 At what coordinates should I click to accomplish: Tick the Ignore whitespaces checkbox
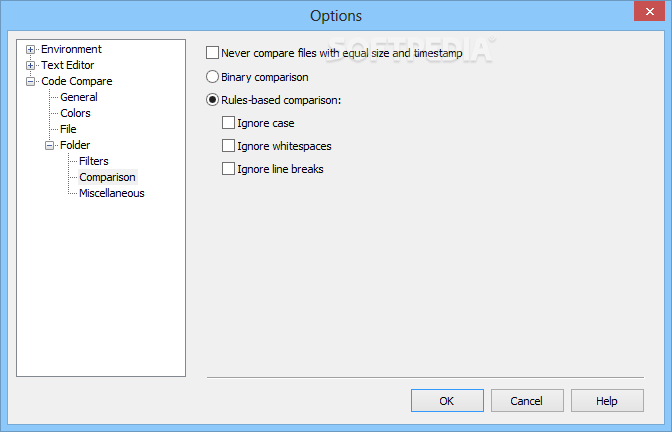point(229,146)
